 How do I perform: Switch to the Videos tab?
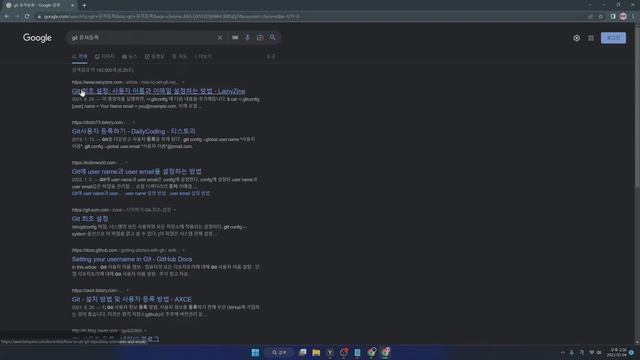154,56
